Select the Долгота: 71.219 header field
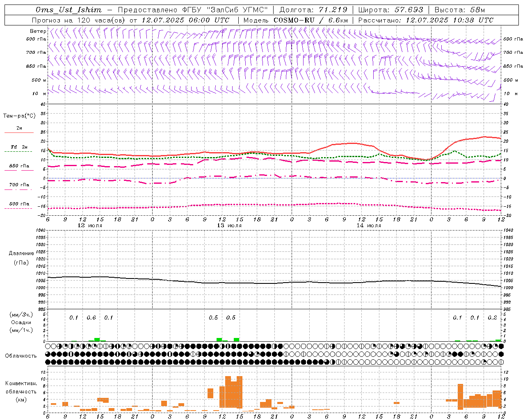The height and width of the screenshot is (420, 525). pos(313,10)
